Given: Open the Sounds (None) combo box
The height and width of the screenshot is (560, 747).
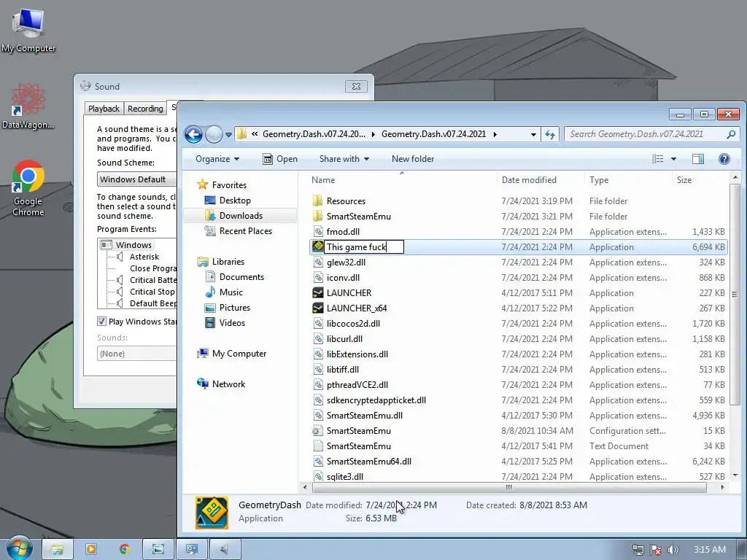Looking at the screenshot, I should (x=137, y=354).
